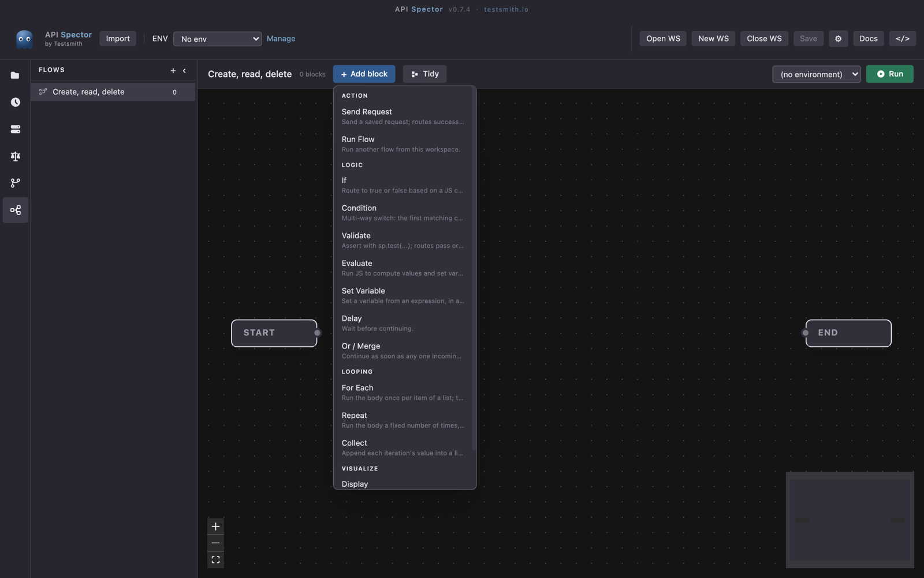Viewport: 924px width, 578px height.
Task: Select the Or / Merge block
Action: (x=403, y=351)
